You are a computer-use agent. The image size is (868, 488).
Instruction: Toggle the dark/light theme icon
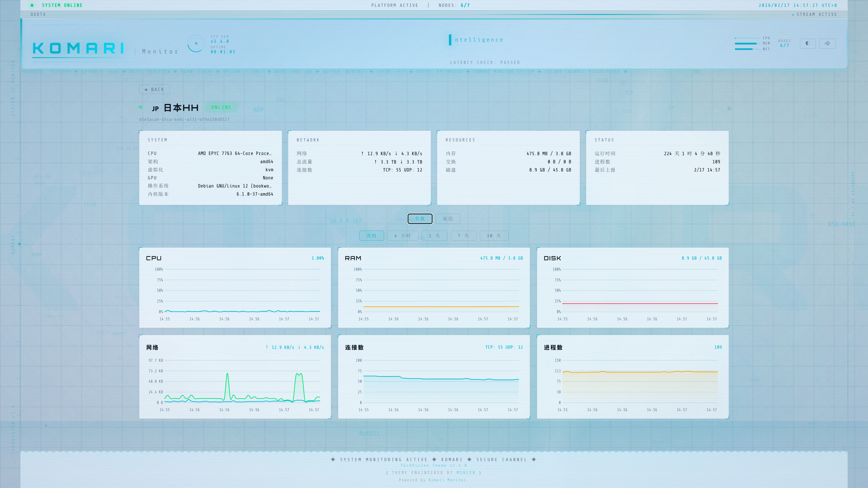coord(807,43)
